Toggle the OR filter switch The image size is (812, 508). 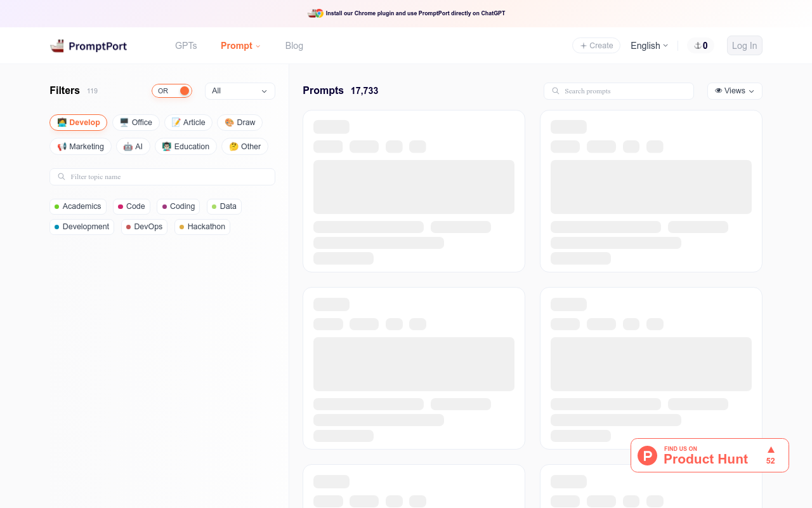(x=172, y=91)
